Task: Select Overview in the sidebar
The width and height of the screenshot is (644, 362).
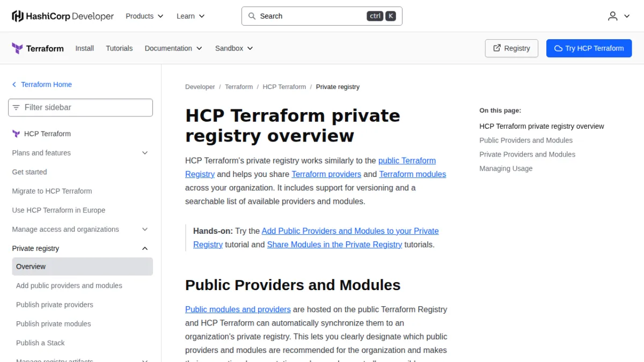Action: click(83, 267)
